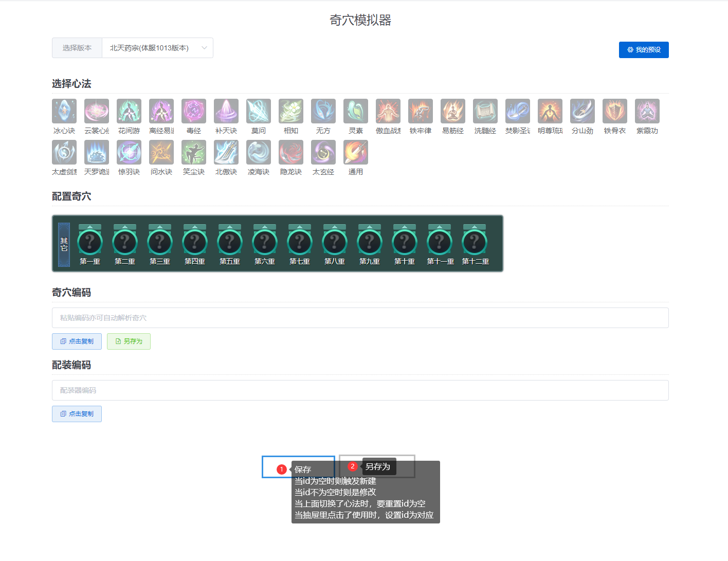Open the 第十二重 talent slot selector
728x561 pixels.
click(474, 241)
